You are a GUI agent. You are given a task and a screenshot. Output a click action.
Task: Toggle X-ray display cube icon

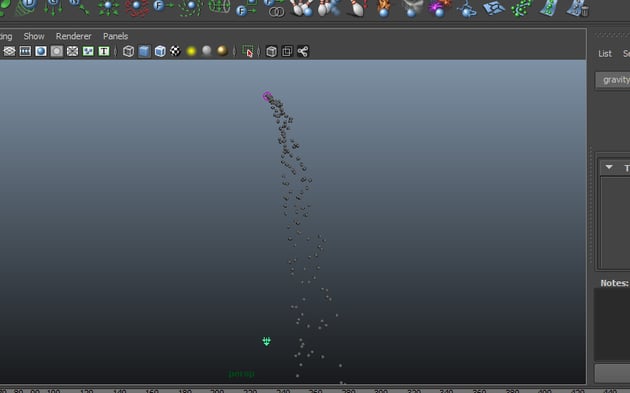pos(271,51)
